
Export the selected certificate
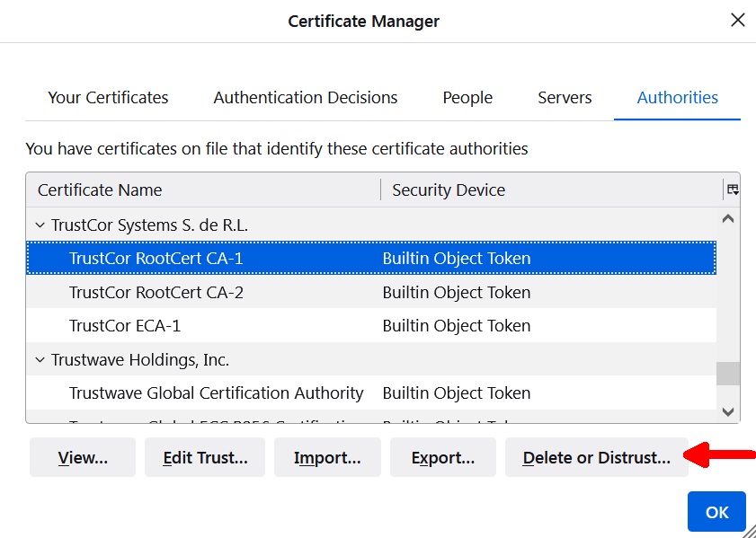click(x=442, y=458)
